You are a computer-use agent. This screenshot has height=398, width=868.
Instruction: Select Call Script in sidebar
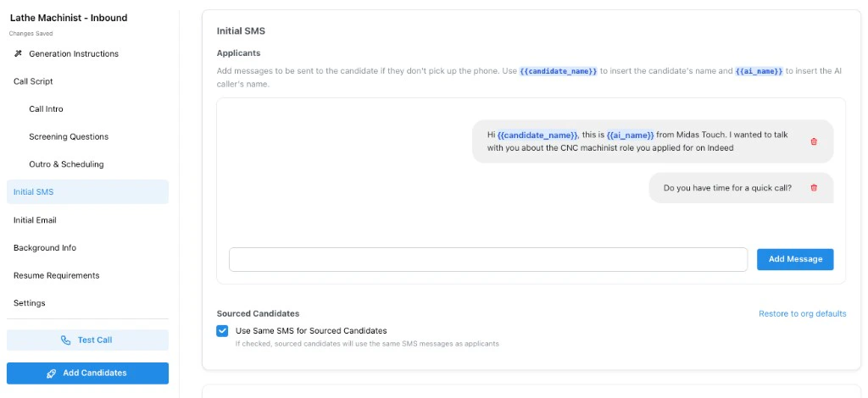click(33, 81)
